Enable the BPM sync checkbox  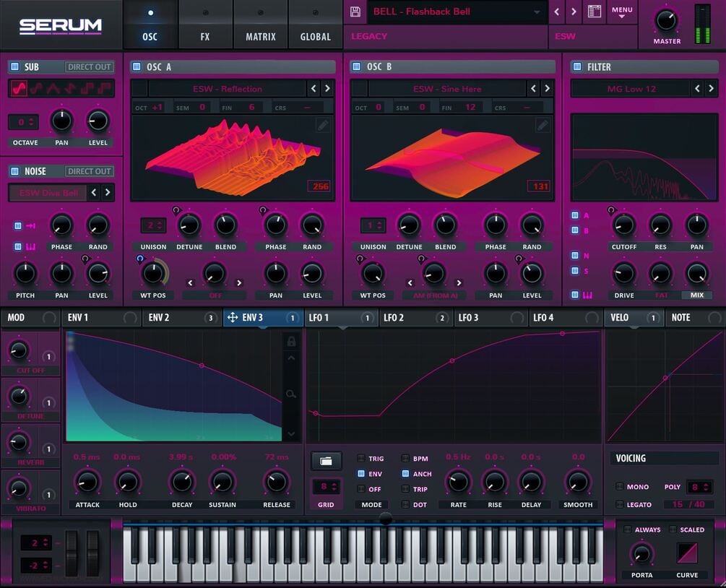[x=405, y=459]
